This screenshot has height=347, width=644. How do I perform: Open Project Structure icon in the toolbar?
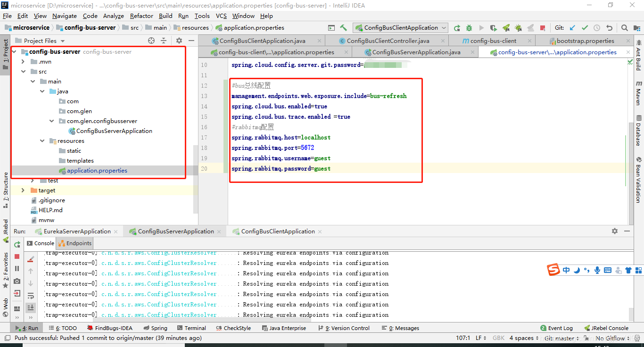[637, 28]
